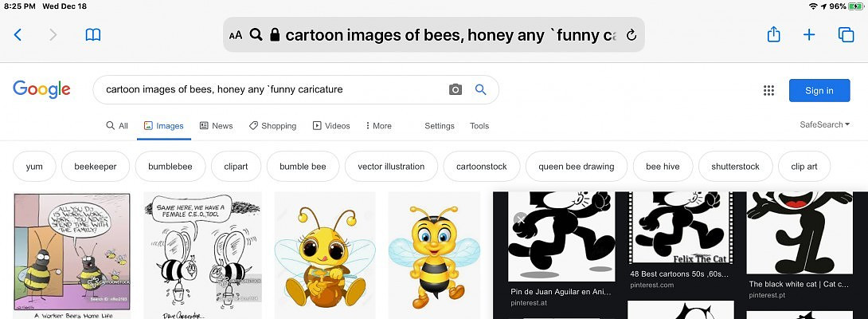Tap the aA reader text-size control
This screenshot has height=319, width=868.
(235, 35)
